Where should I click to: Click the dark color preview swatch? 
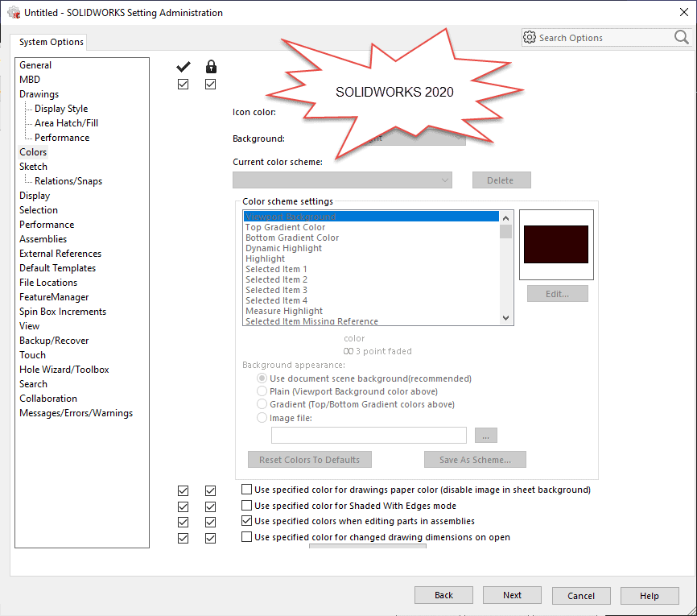(556, 244)
